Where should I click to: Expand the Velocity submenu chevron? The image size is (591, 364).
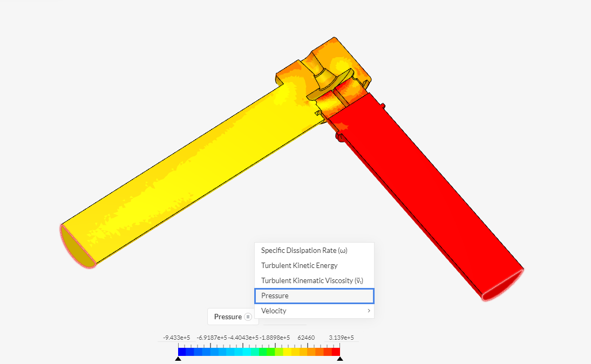[x=369, y=311]
